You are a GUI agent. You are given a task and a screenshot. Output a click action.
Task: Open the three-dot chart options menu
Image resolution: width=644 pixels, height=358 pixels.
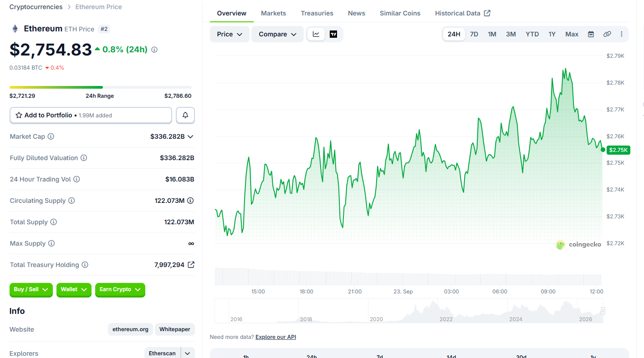pyautogui.click(x=622, y=34)
